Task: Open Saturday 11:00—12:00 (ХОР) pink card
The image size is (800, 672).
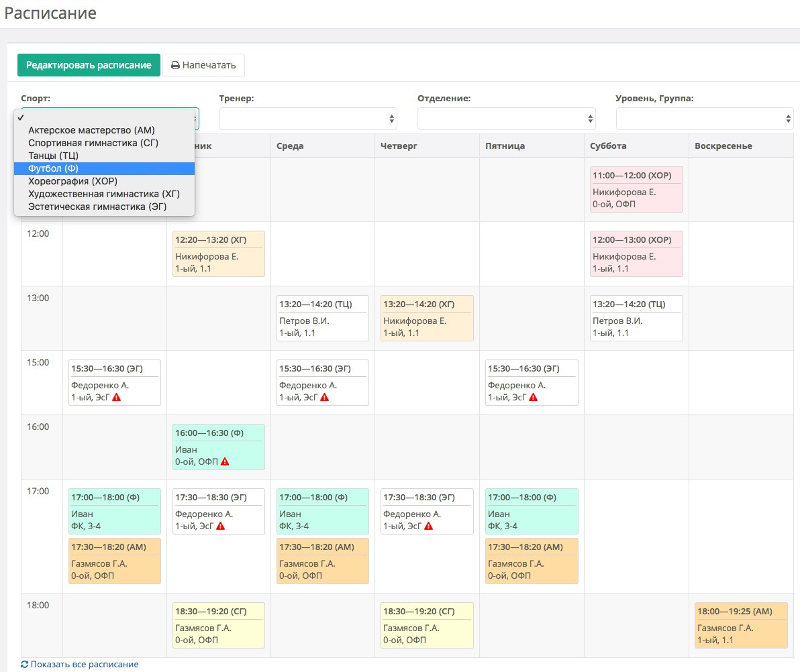Action: coord(636,189)
